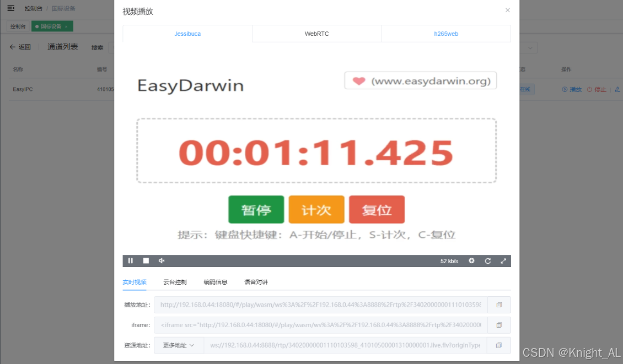Open the 云台控制 tab

(x=175, y=282)
